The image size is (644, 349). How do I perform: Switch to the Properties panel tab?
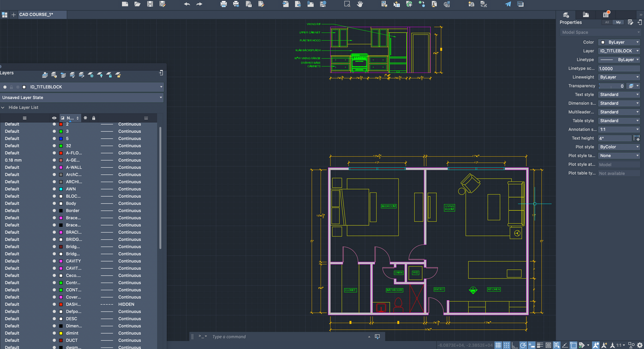(566, 15)
